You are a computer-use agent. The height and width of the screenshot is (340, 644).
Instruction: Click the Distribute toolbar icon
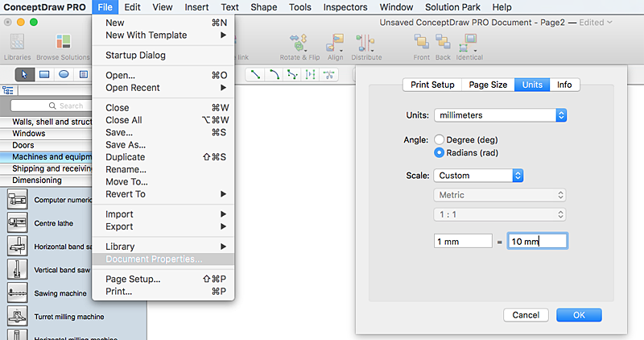[x=365, y=43]
